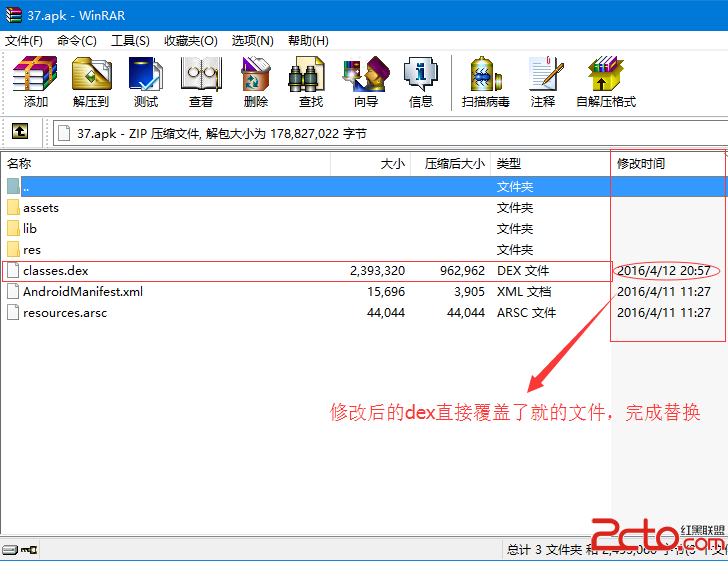Click the SFX (自解压格式) icon
Viewport: 728px width, 561px height.
coord(605,74)
